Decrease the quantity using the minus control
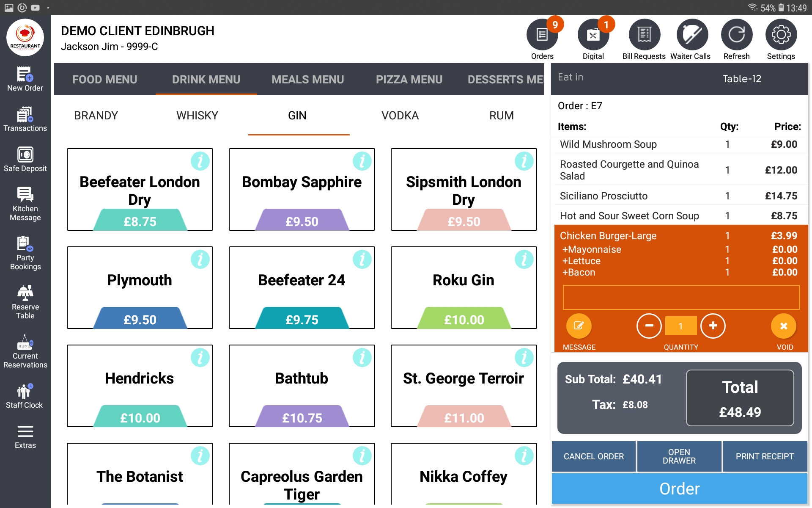 pyautogui.click(x=649, y=326)
